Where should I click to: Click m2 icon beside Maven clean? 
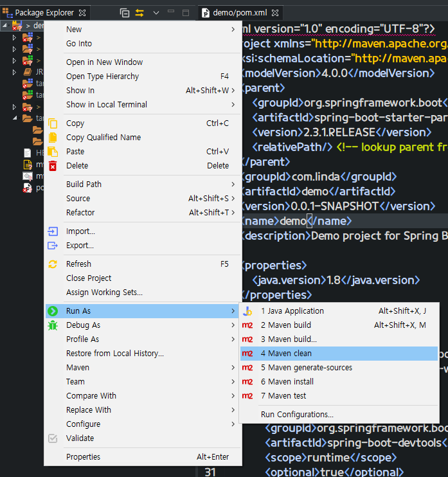tap(247, 354)
